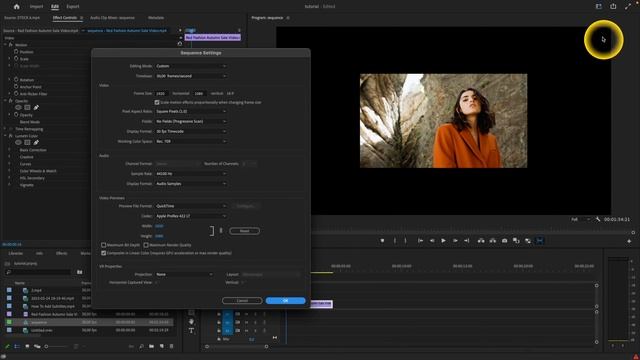This screenshot has height=360, width=640.
Task: Open the Program Monitor settings wrench
Action: click(x=598, y=220)
